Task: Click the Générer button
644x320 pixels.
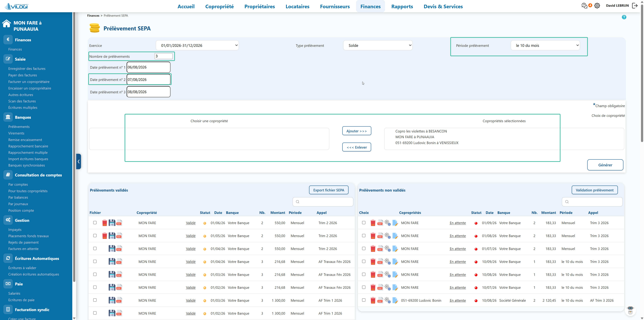Action: point(605,165)
